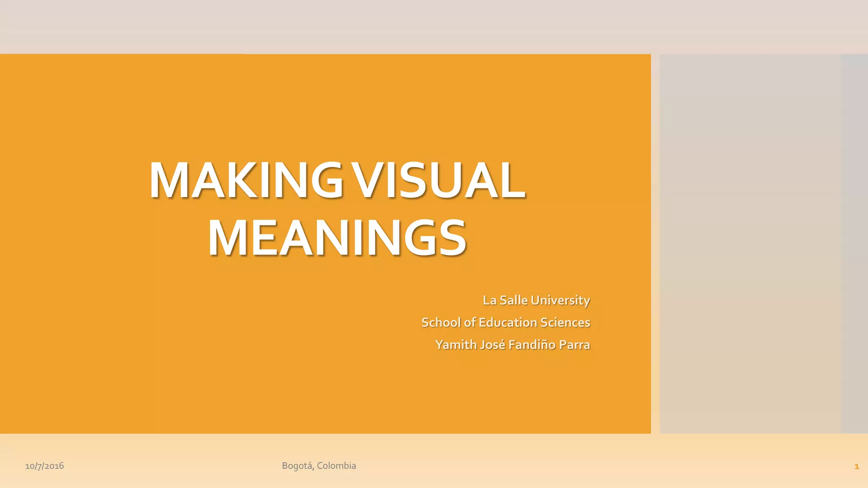Image resolution: width=868 pixels, height=488 pixels.
Task: Click the word Colombia in the footer
Action: pos(337,466)
